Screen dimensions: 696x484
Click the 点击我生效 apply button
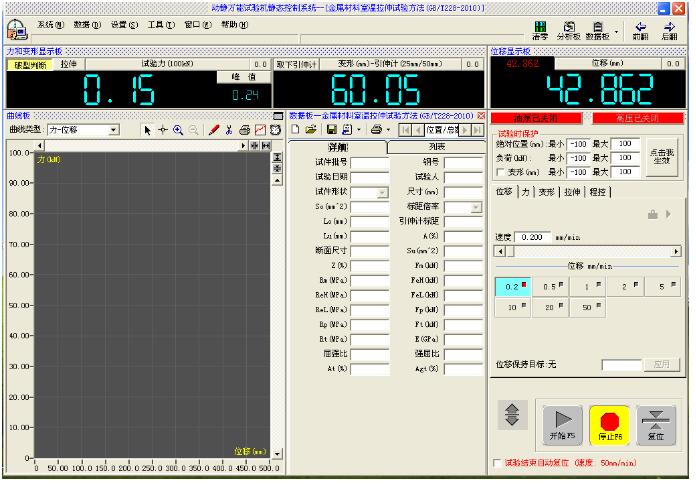661,156
